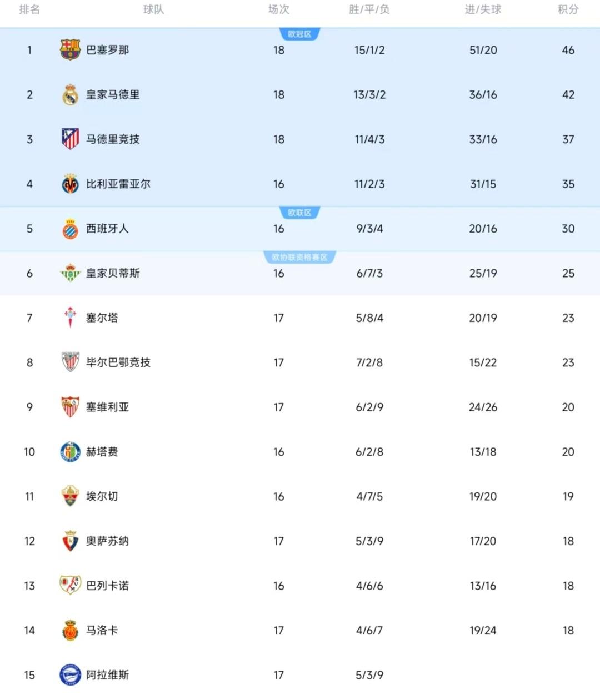Tap the Atlético Madrid crest
Screen dimensions: 600x700
click(70, 139)
